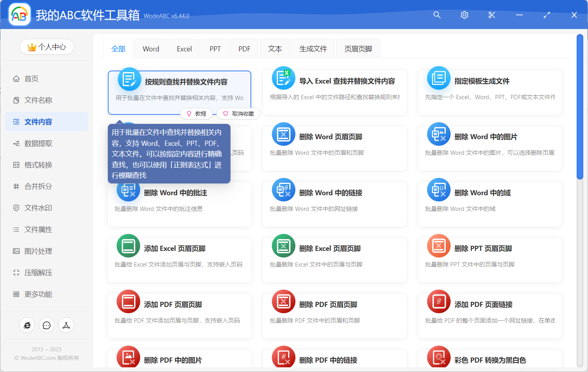Open the 页眉页脚 category tab
Screen dimensions: 588x372
coord(358,48)
